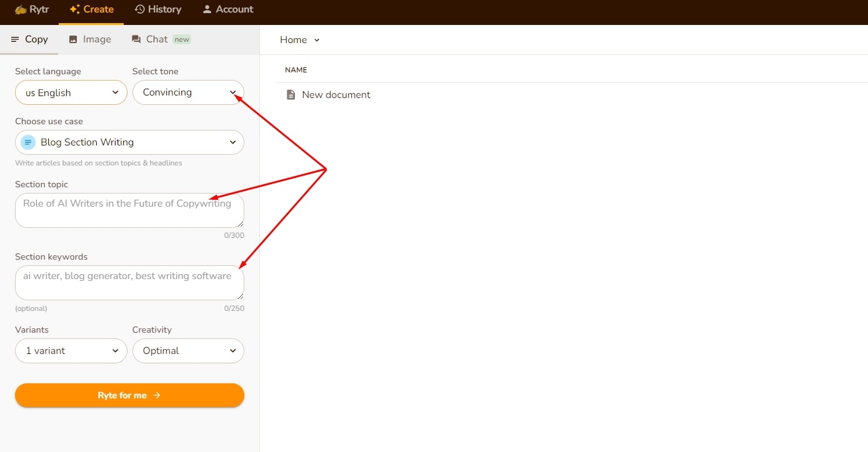
Task: Click the NAME column header
Action: click(x=296, y=70)
